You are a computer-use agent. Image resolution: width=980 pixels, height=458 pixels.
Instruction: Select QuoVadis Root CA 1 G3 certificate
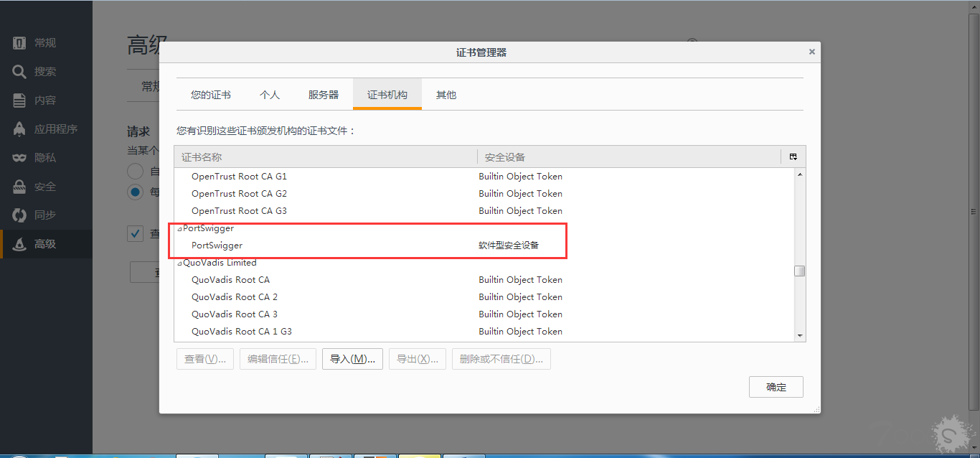[x=484, y=332]
